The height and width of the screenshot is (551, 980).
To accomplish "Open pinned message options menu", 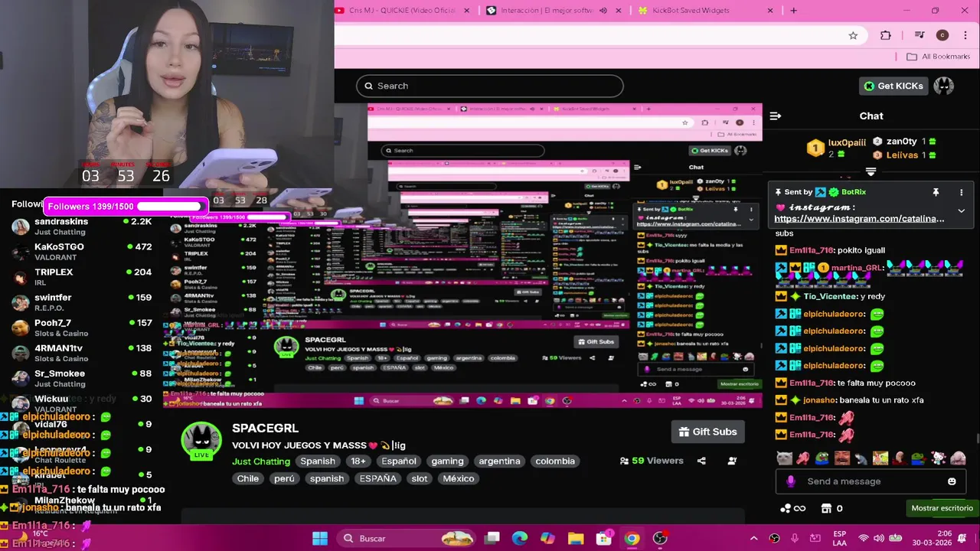I will coord(961,192).
